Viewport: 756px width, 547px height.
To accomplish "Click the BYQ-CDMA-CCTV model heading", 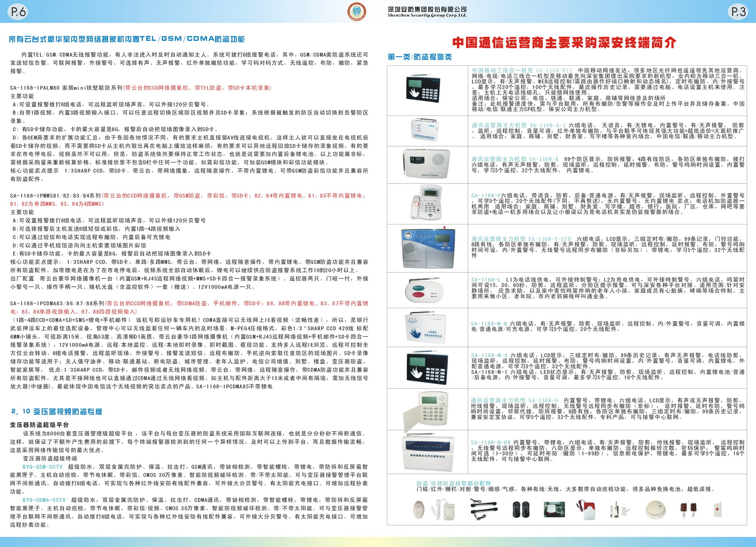I will (44, 500).
